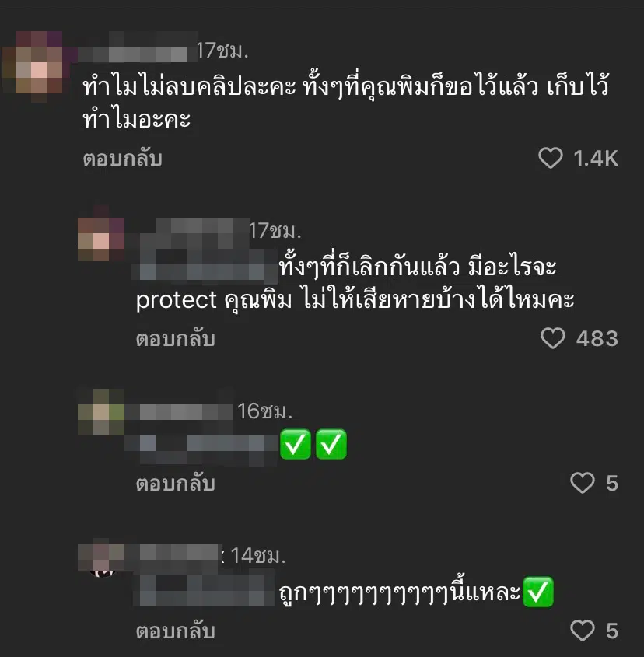Tap the heart on the 483-likes reply
The height and width of the screenshot is (657, 644).
[x=552, y=338]
